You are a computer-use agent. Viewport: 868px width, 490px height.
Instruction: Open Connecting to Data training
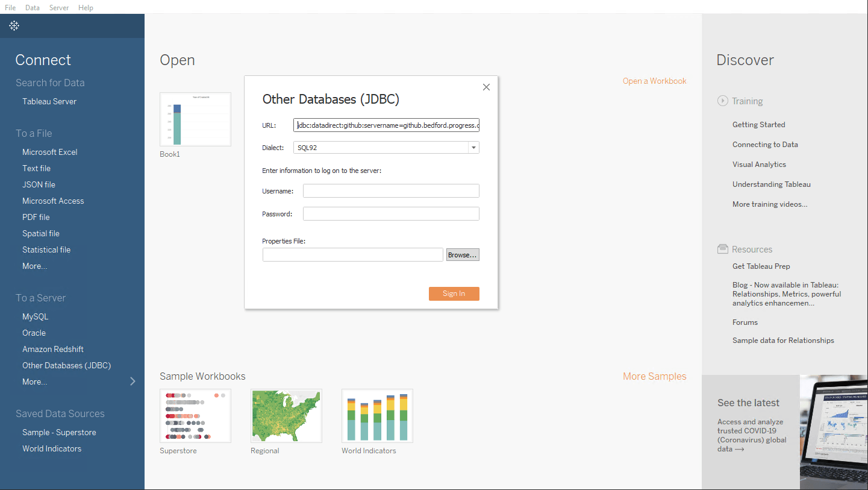coord(765,145)
